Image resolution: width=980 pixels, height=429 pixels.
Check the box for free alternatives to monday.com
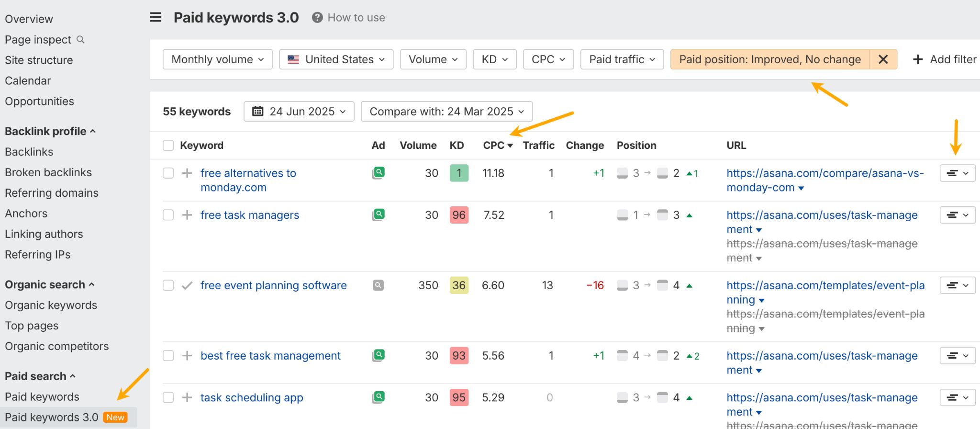click(168, 173)
